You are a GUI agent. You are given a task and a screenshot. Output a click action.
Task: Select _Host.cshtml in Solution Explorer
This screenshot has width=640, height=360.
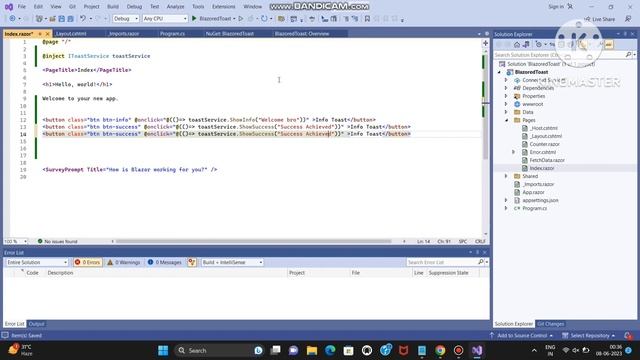(x=544, y=128)
